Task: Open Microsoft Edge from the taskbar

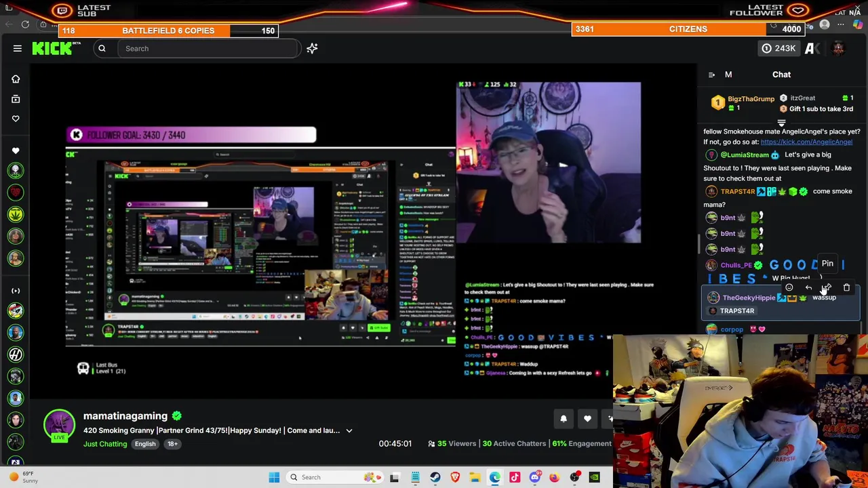Action: pyautogui.click(x=494, y=477)
